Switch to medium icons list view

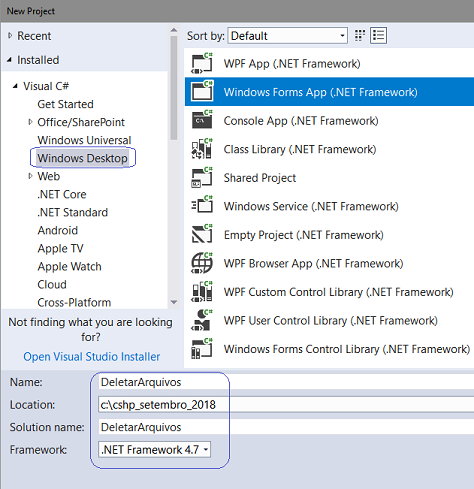click(x=378, y=35)
